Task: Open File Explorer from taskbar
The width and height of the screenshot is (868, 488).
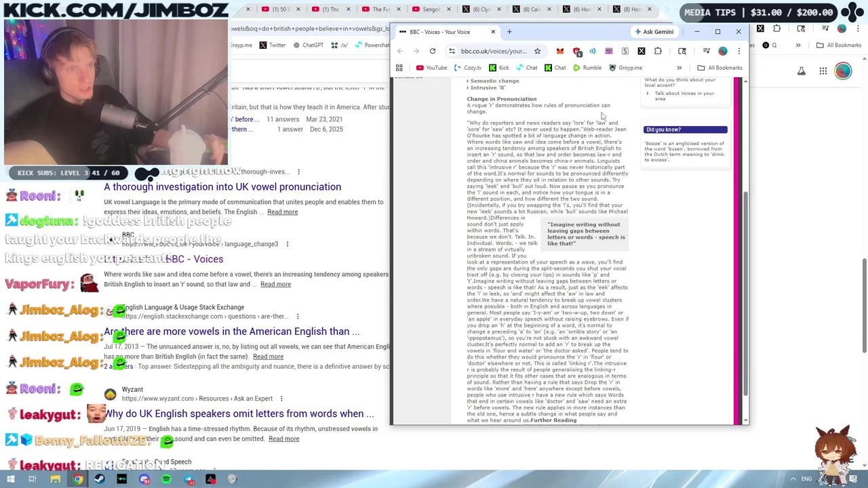Action: [56, 479]
